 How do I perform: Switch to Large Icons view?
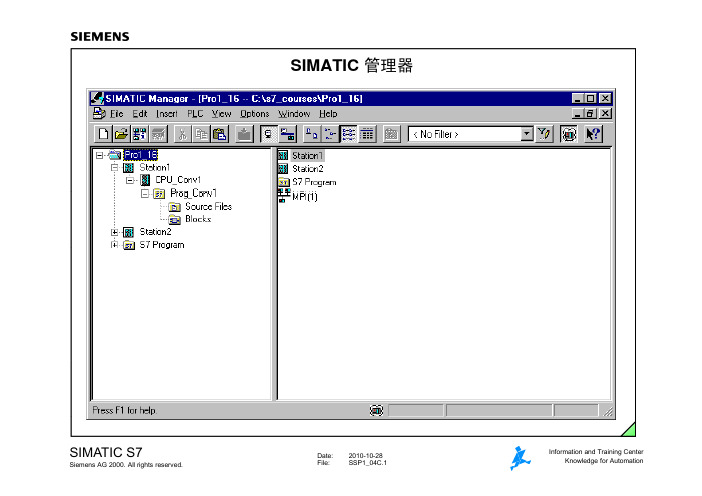[x=312, y=134]
